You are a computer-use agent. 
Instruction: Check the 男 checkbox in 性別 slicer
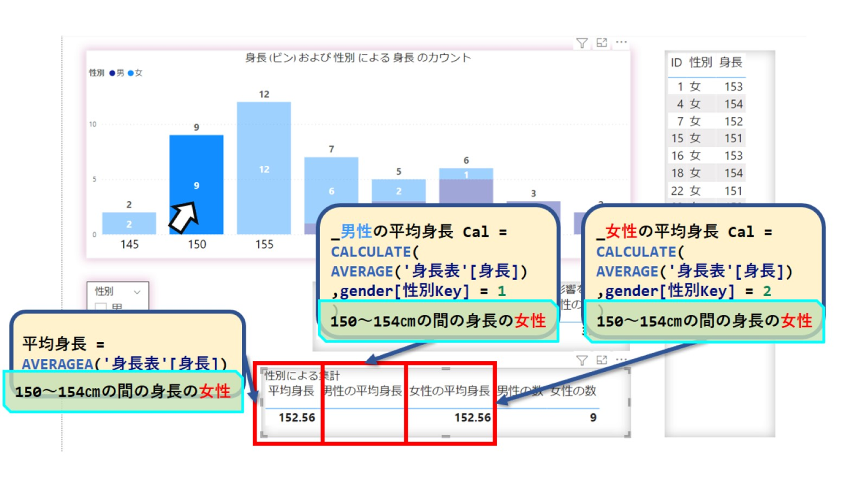click(101, 307)
